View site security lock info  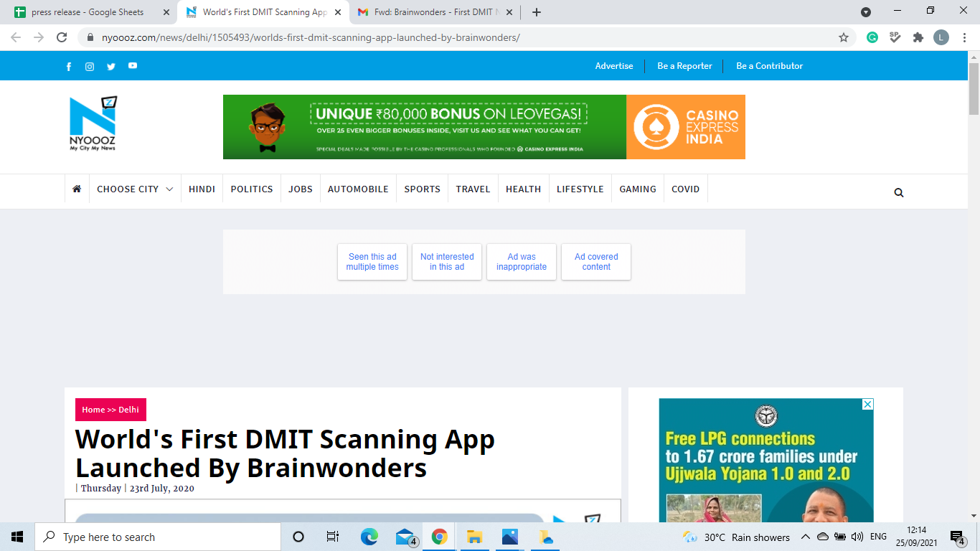click(90, 37)
